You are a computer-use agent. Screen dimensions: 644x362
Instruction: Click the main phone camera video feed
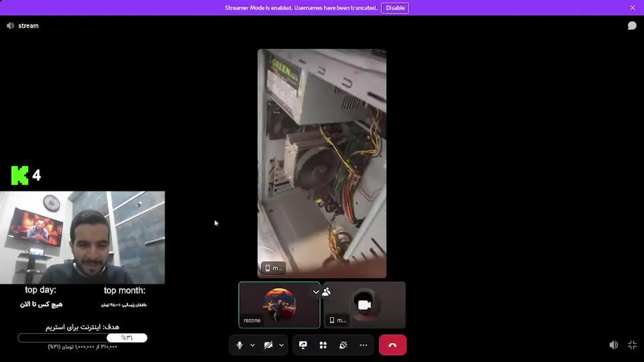coord(322,163)
